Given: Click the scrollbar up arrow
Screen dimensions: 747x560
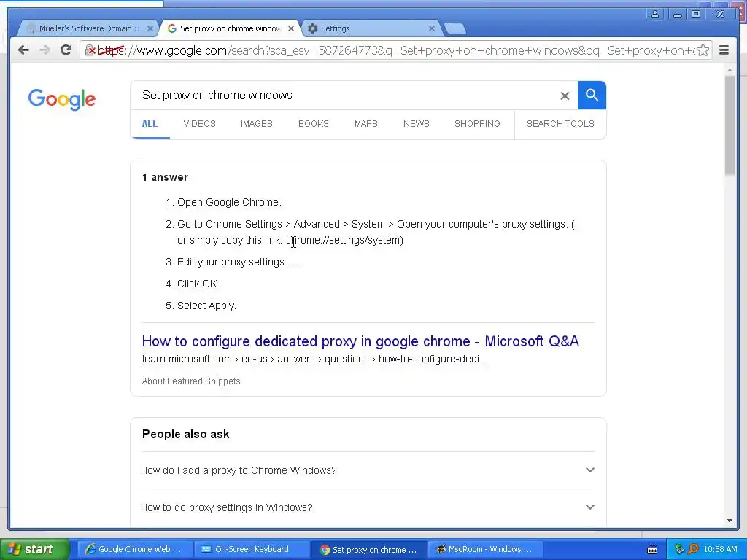Looking at the screenshot, I should [729, 70].
